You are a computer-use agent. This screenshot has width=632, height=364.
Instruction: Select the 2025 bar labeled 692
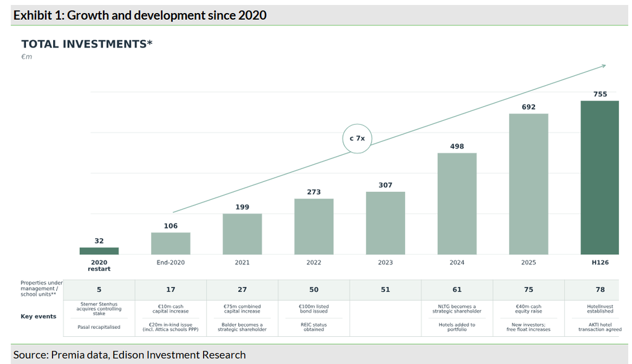pyautogui.click(x=528, y=184)
